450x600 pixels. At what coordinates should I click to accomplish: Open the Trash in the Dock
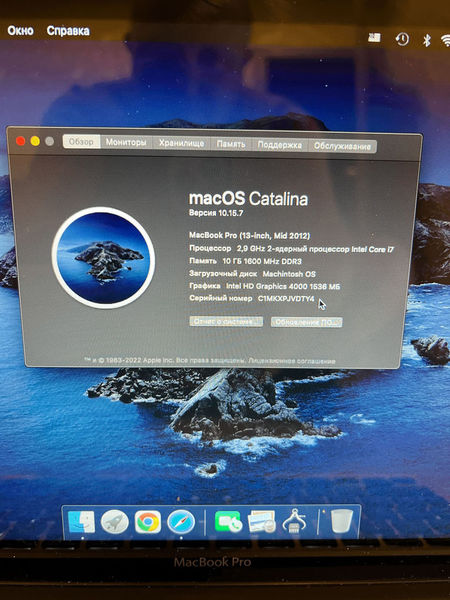pyautogui.click(x=342, y=521)
